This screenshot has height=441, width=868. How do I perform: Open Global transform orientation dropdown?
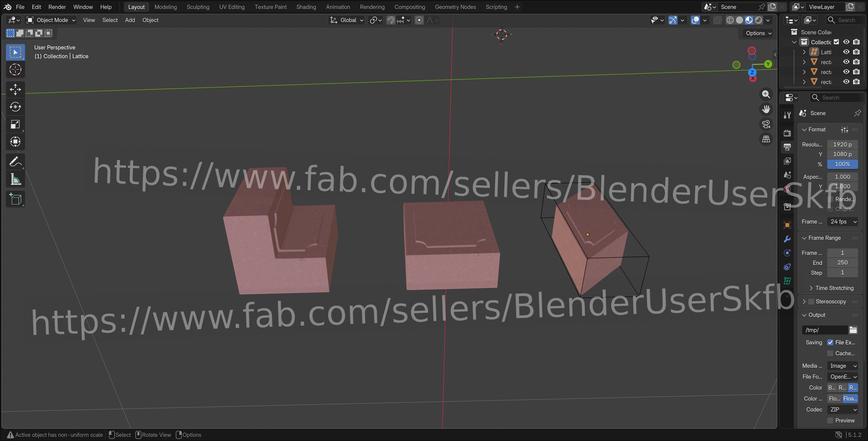[x=347, y=20]
